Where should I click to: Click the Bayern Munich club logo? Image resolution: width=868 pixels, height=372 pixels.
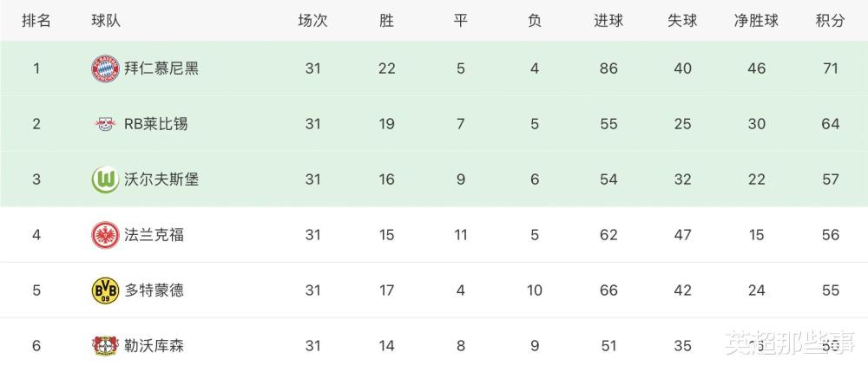point(105,69)
